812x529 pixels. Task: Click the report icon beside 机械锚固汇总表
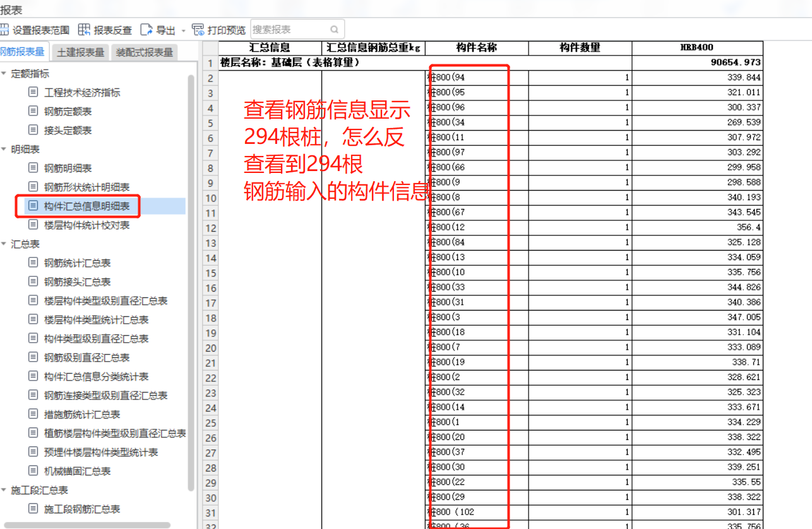point(33,471)
